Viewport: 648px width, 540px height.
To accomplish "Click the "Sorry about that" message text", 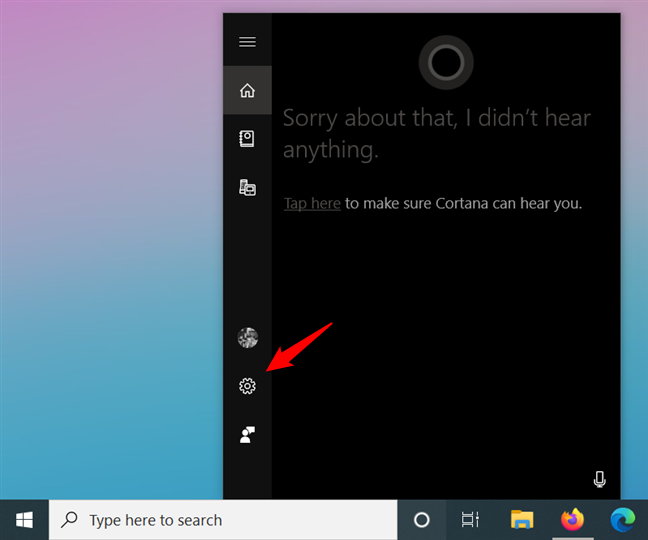I will [x=437, y=133].
